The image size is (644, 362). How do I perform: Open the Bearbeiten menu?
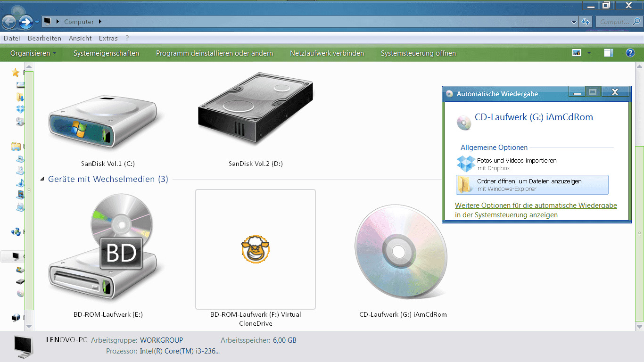click(x=44, y=38)
